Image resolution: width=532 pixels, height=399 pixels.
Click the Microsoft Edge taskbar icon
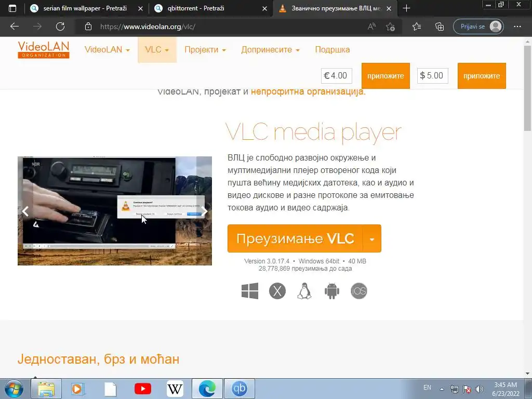pos(207,389)
